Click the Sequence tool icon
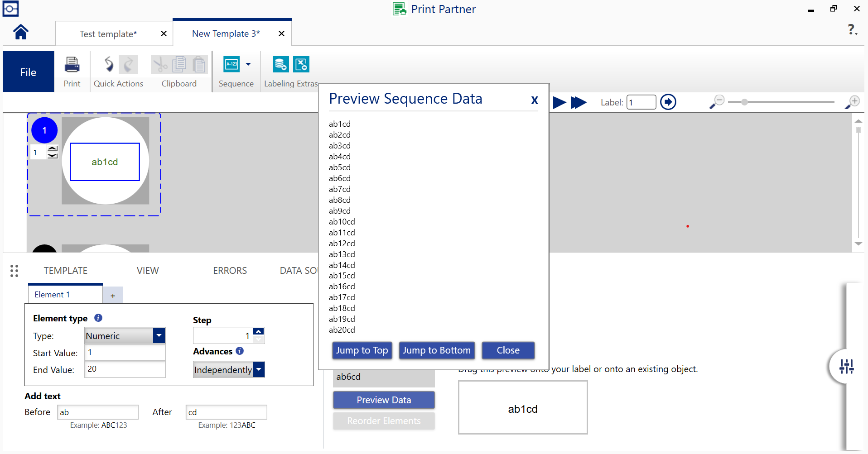 (x=232, y=65)
